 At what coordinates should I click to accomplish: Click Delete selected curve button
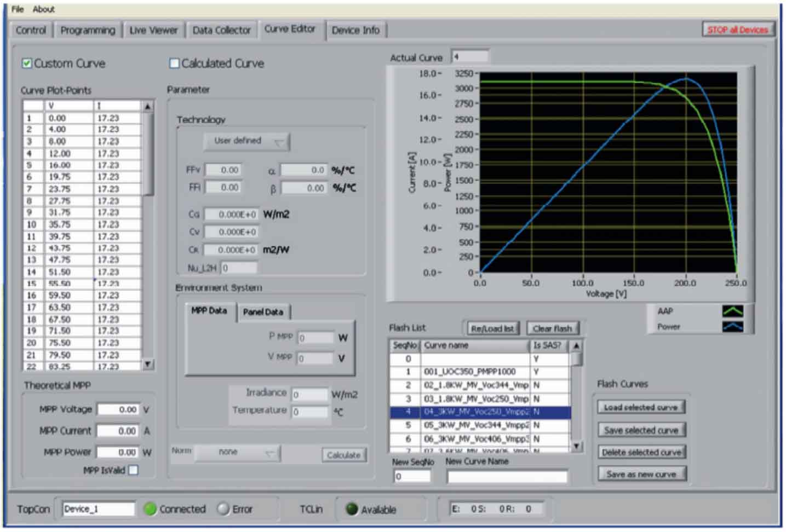(x=641, y=452)
